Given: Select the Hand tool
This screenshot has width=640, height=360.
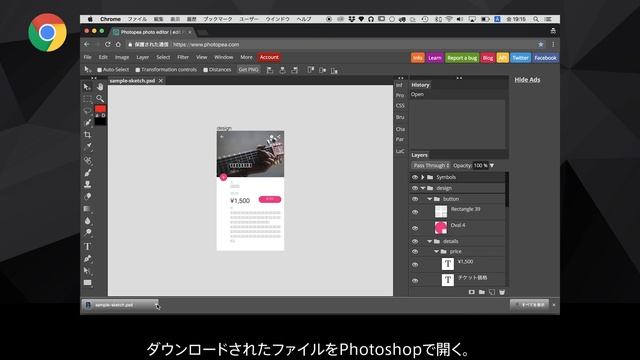Looking at the screenshot, I should click(x=100, y=87).
